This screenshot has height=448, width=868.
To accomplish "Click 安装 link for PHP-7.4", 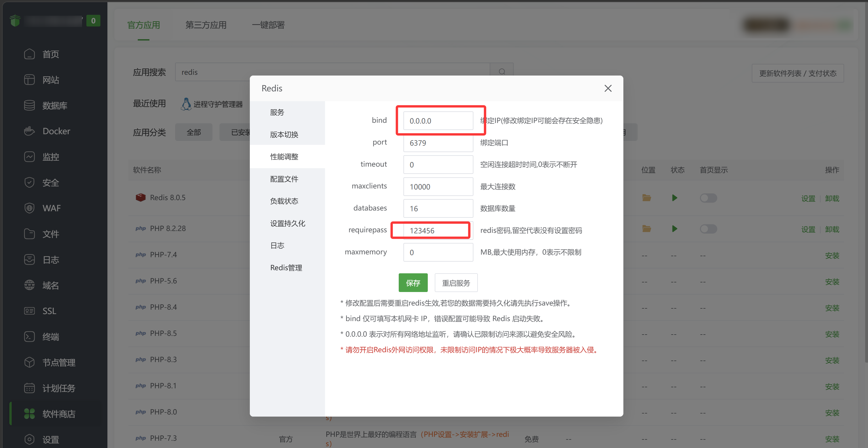I will tap(832, 255).
